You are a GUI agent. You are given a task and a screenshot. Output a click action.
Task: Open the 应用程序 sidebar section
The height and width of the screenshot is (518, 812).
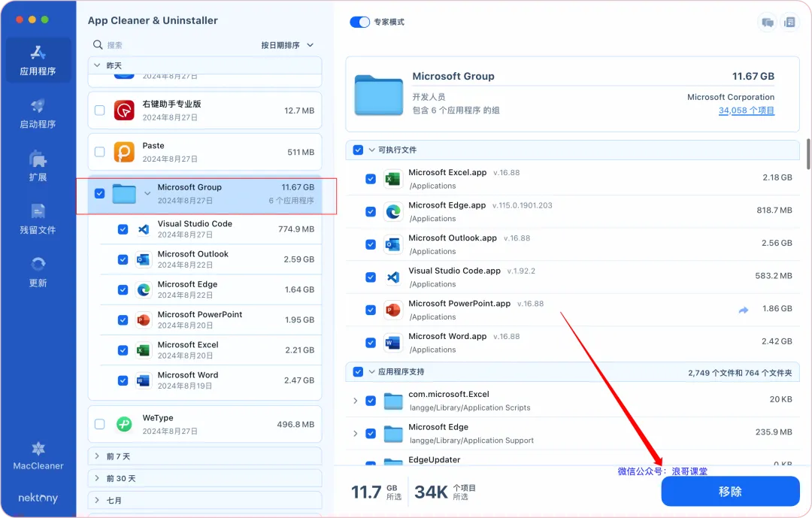38,61
